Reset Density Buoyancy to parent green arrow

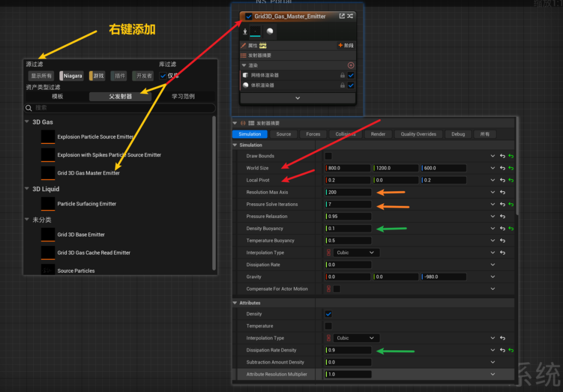tap(511, 229)
